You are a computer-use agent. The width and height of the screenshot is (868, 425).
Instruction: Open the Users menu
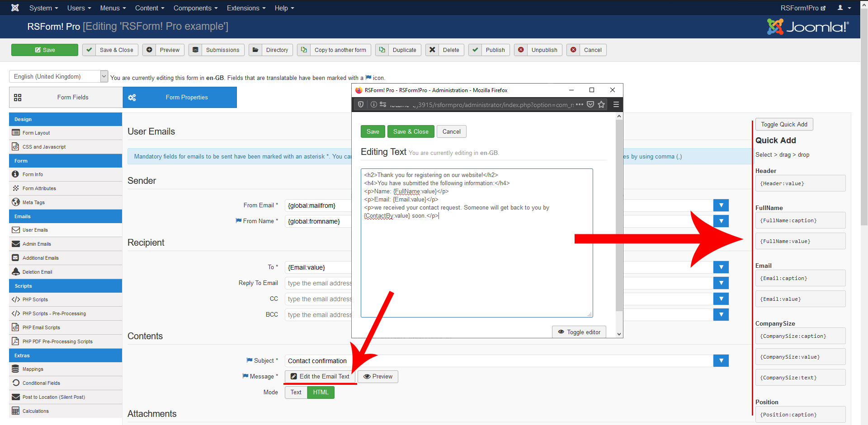click(79, 8)
